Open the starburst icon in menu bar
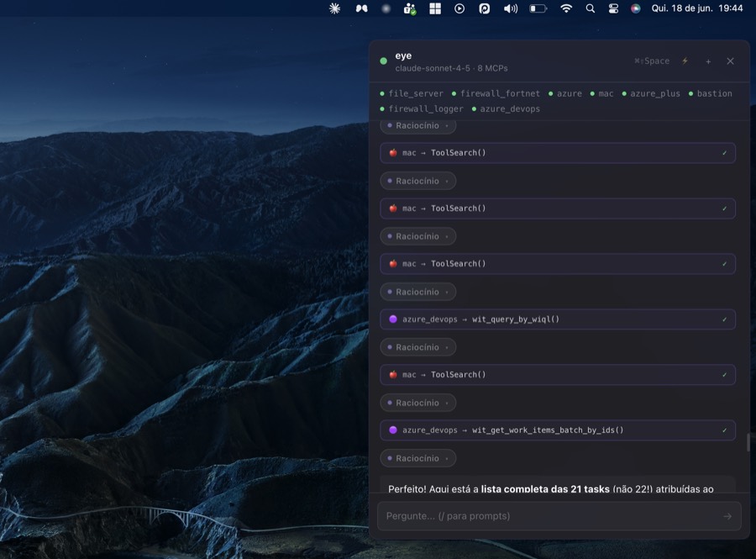The height and width of the screenshot is (559, 756). [x=334, y=8]
